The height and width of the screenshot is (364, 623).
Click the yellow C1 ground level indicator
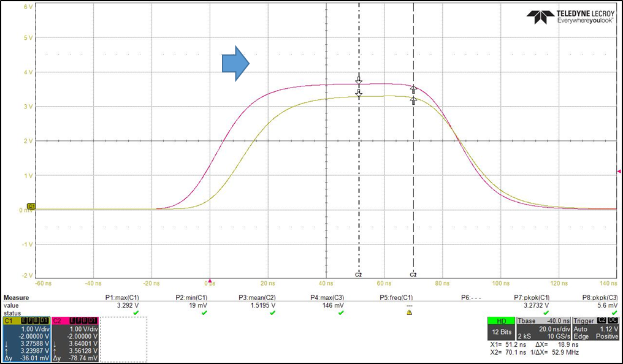pyautogui.click(x=31, y=206)
